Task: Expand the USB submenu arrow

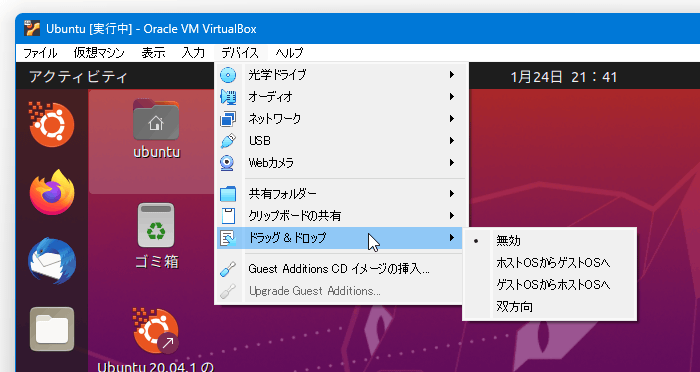Action: coord(452,140)
